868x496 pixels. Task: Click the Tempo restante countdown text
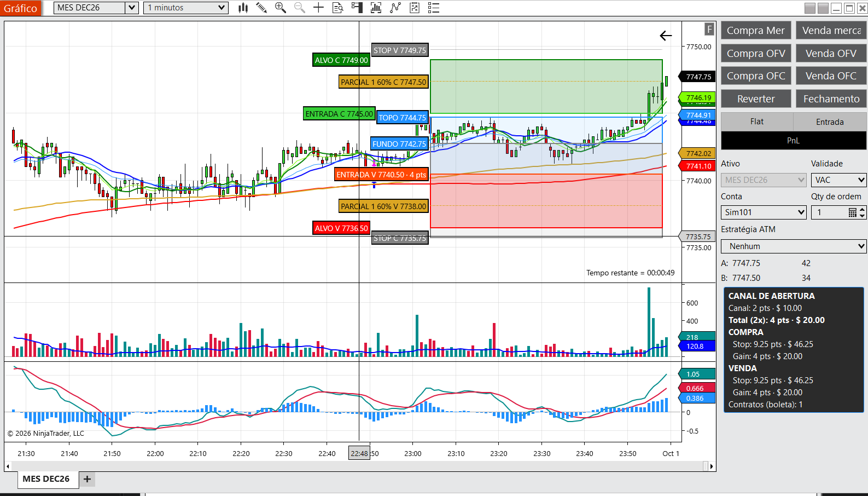tap(631, 273)
